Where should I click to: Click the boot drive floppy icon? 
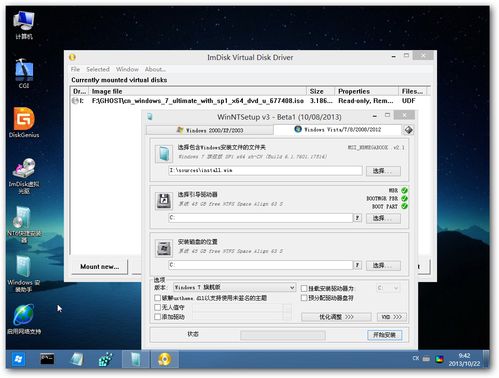(x=164, y=200)
